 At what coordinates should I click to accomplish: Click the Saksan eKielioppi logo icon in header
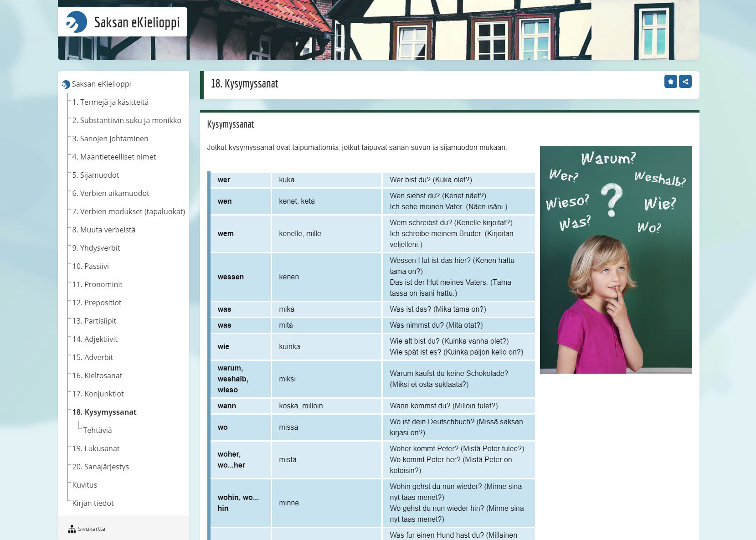(x=76, y=22)
